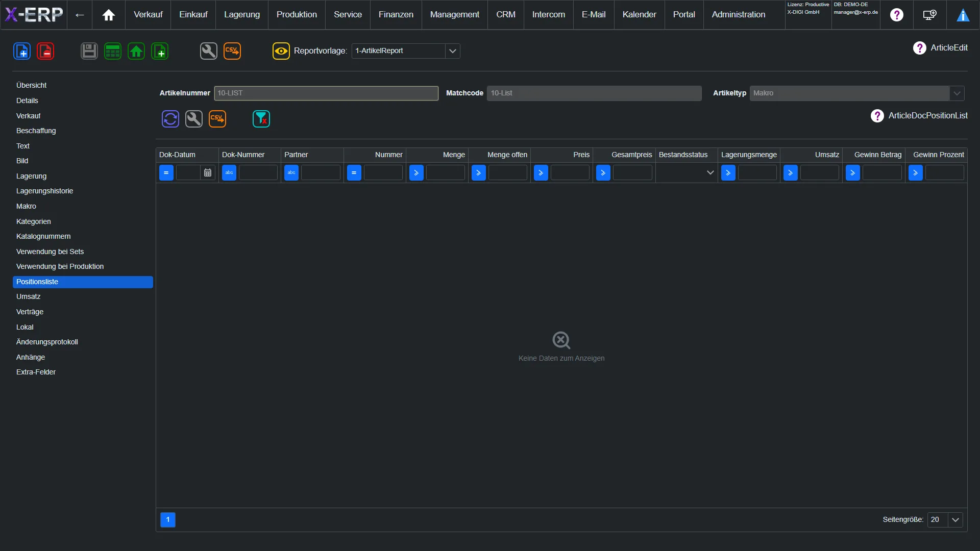Click the new article document icon
This screenshot has width=980, height=551.
click(22, 51)
